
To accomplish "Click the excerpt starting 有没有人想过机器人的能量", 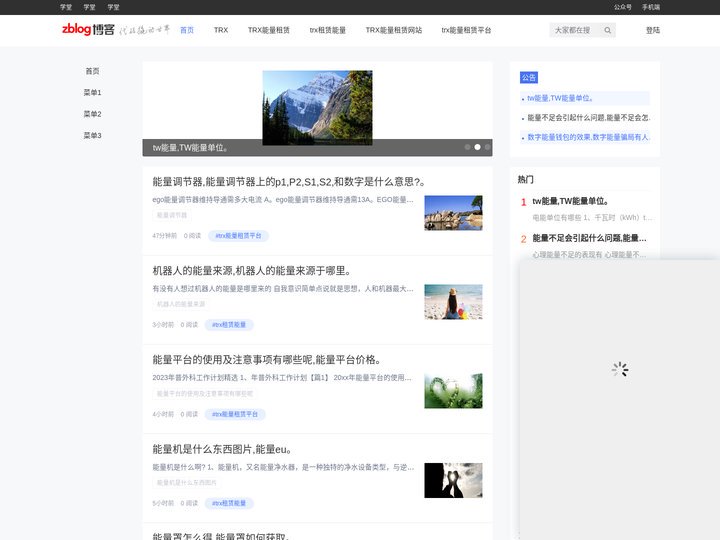I will coord(283,289).
